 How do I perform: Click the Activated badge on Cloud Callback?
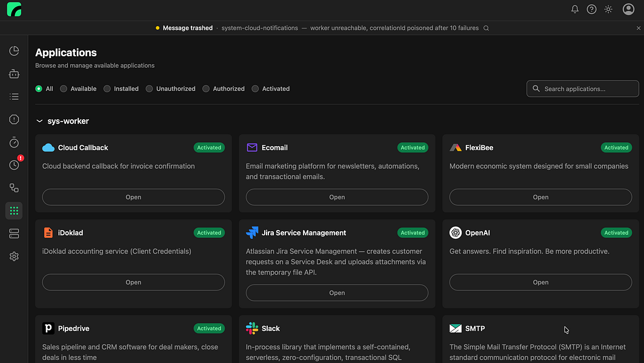(209, 148)
